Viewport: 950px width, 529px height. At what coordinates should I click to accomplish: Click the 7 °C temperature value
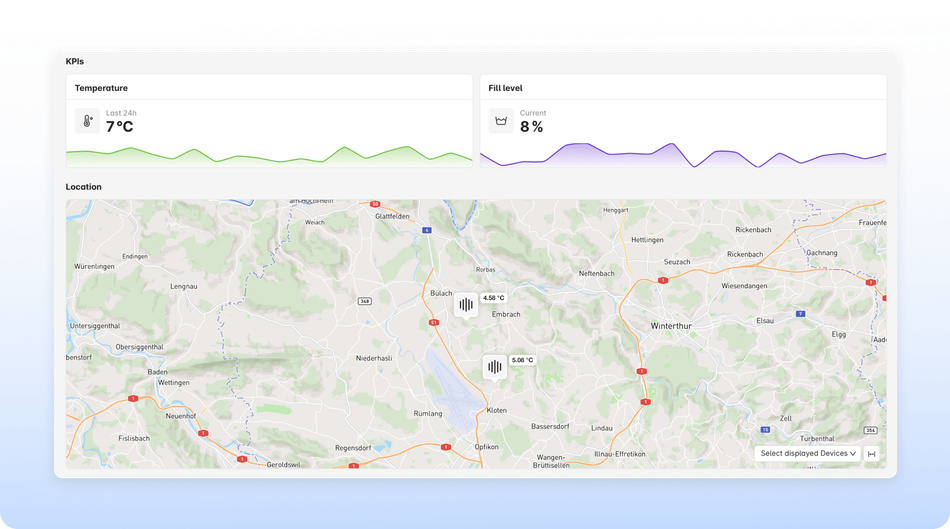click(x=119, y=127)
